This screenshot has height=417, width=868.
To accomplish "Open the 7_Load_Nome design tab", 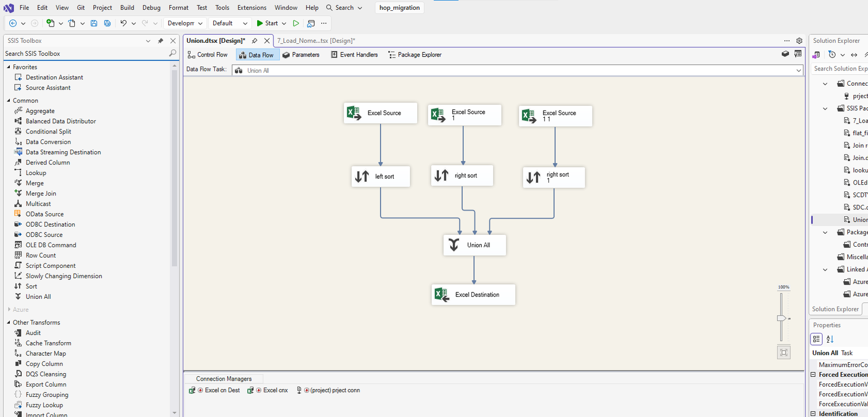I will coord(316,41).
